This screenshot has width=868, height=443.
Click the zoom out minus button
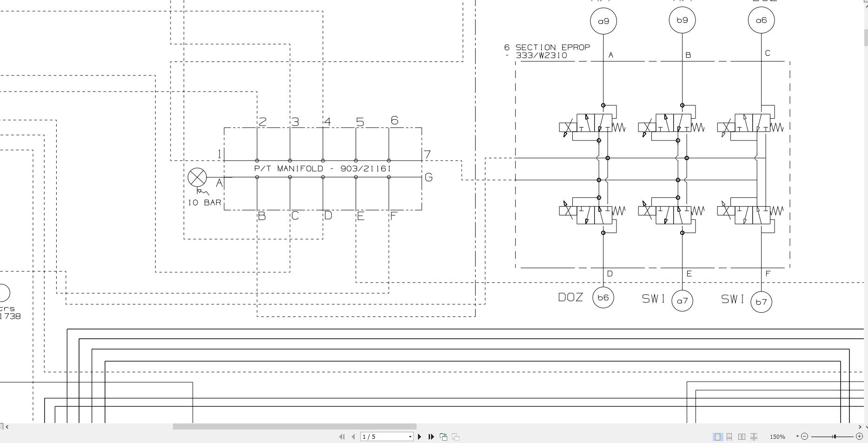(x=805, y=436)
